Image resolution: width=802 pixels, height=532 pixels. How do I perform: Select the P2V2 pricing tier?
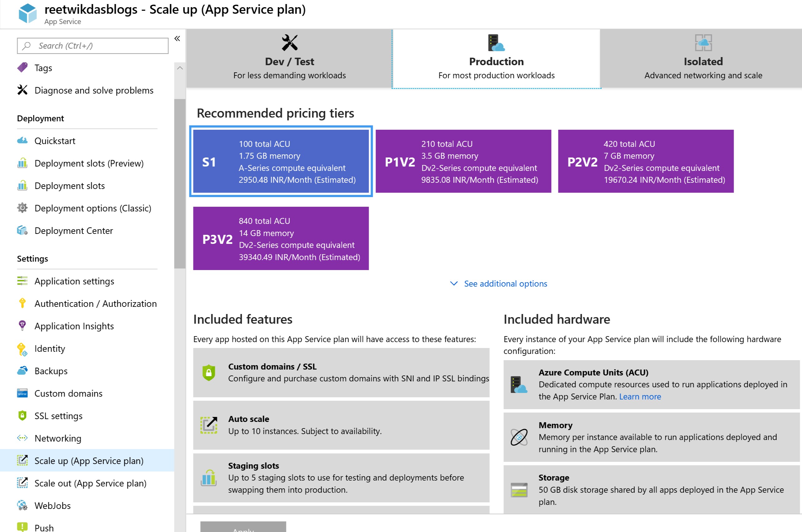(x=645, y=161)
